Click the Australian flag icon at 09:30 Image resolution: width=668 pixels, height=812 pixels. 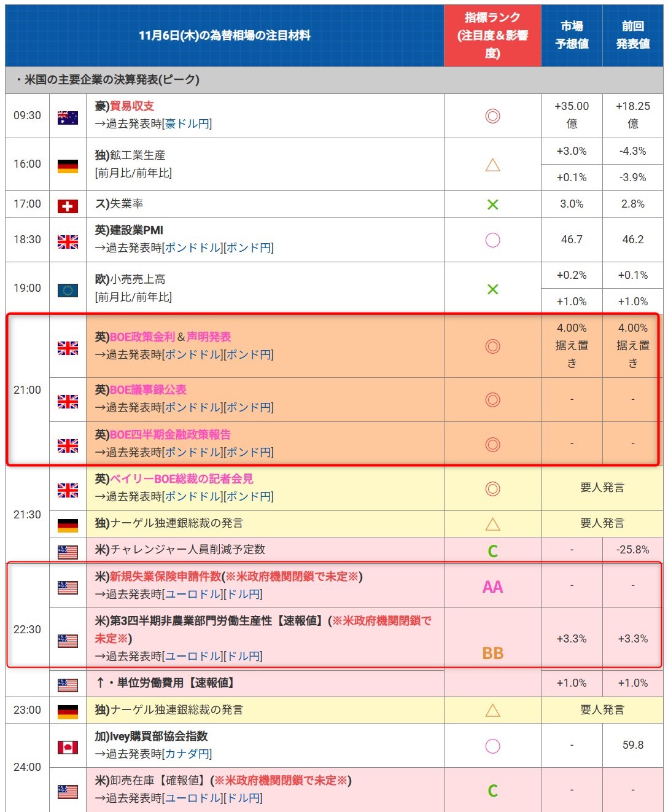point(68,117)
